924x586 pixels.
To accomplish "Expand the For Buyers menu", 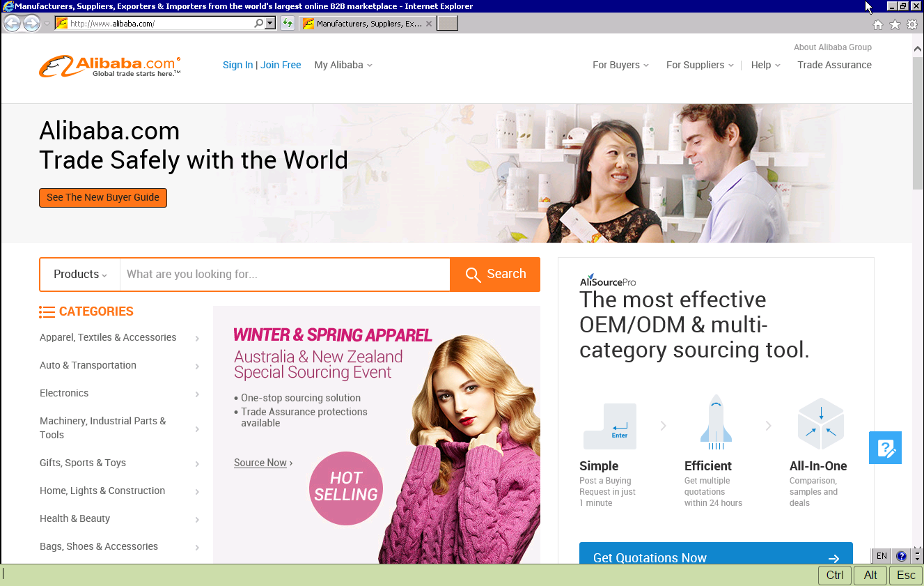I will pyautogui.click(x=620, y=65).
